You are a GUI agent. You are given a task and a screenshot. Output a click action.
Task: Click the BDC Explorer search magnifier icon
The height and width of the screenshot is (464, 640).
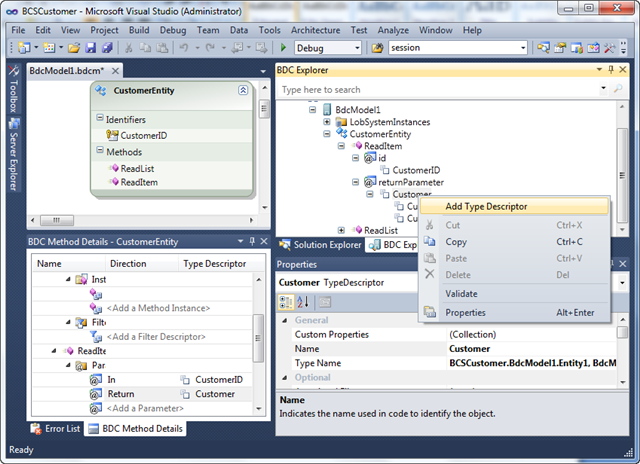pyautogui.click(x=618, y=89)
